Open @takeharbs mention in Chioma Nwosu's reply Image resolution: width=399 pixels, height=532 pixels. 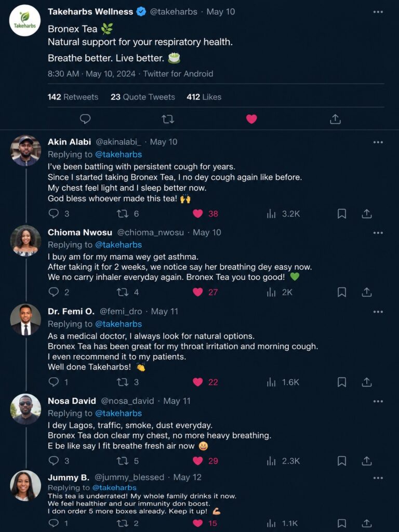[118, 245]
